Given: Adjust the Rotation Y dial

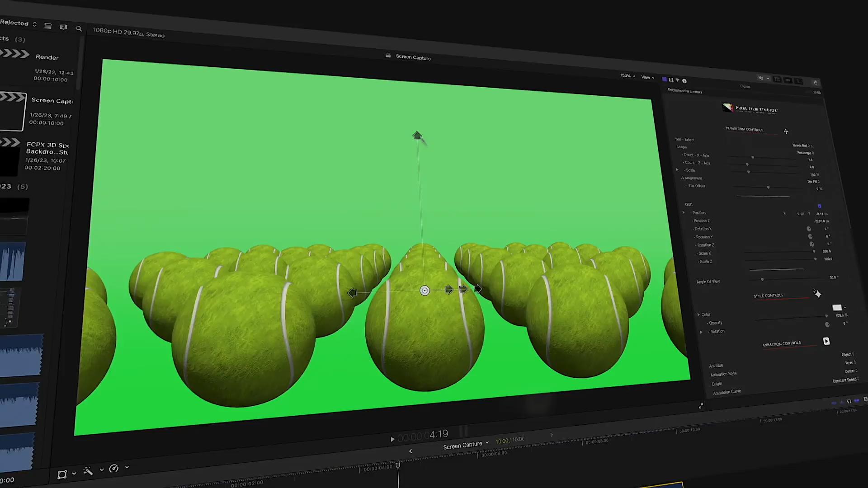Looking at the screenshot, I should point(810,237).
